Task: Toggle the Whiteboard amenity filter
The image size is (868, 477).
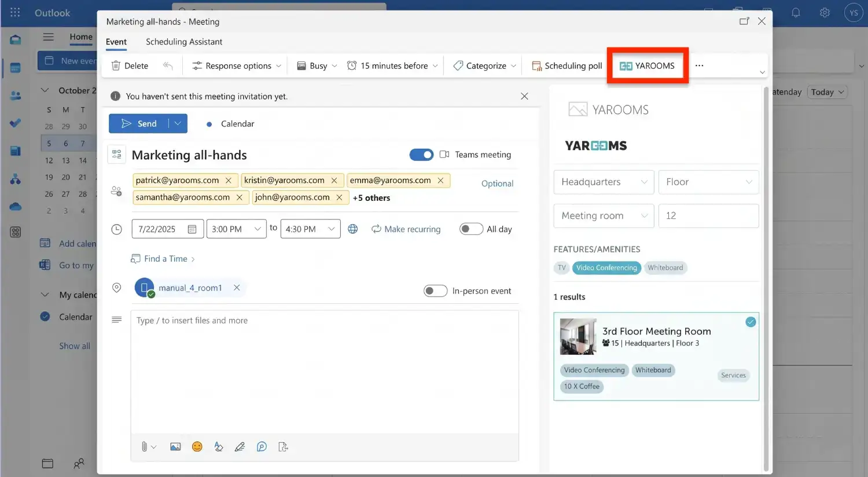Action: click(x=665, y=267)
